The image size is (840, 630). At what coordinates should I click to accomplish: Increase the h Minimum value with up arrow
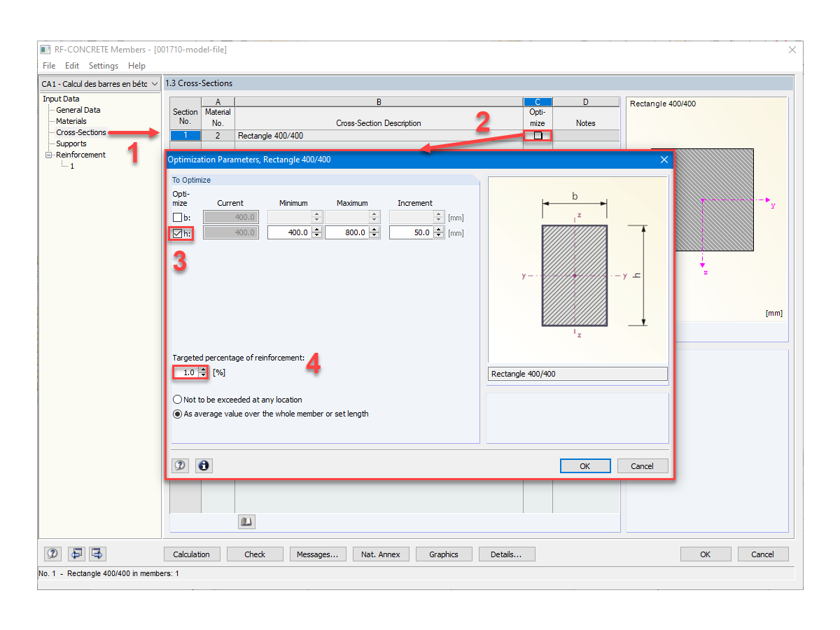tap(317, 229)
